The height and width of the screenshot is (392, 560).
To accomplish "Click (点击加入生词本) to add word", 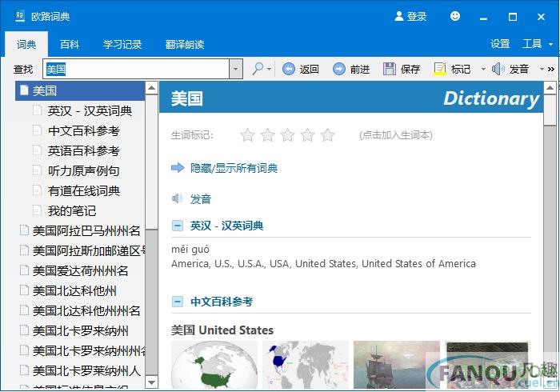I will [396, 135].
